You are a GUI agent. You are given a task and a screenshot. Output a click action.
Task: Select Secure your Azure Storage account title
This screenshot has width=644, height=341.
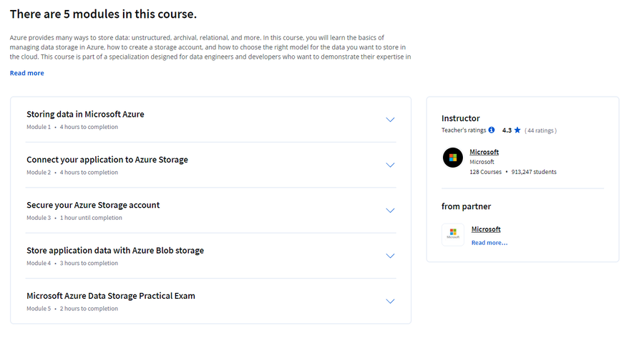tap(93, 205)
